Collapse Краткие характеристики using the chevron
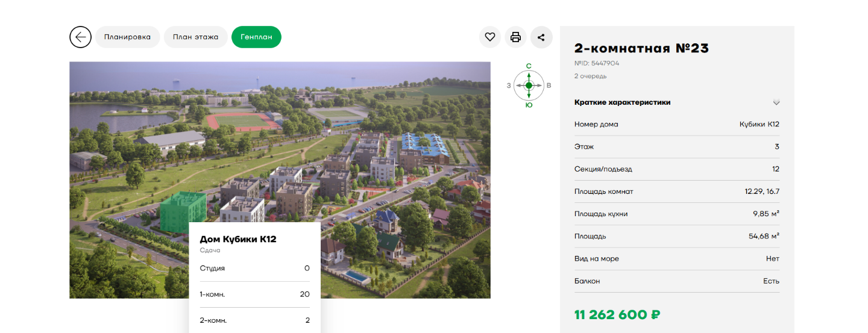This screenshot has height=333, width=868. coord(776,102)
